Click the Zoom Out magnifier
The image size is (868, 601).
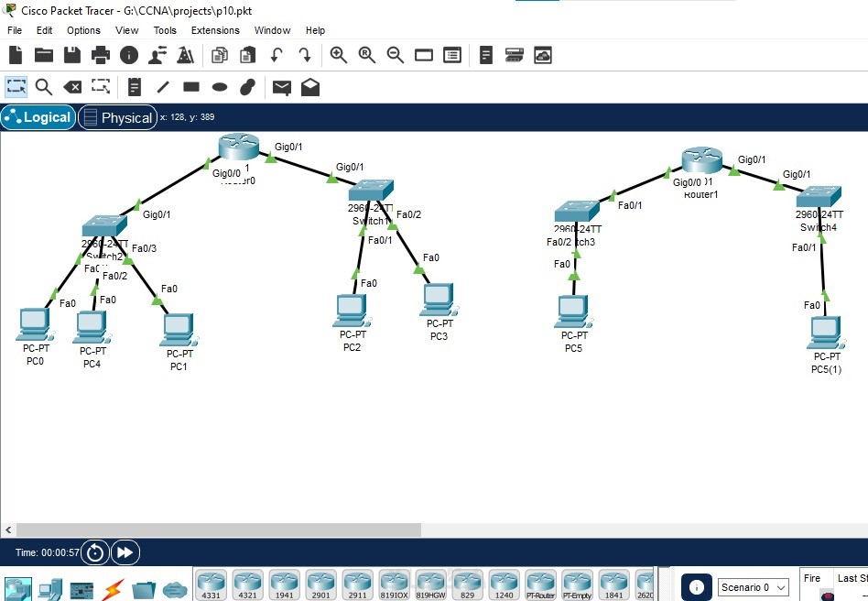pos(395,55)
